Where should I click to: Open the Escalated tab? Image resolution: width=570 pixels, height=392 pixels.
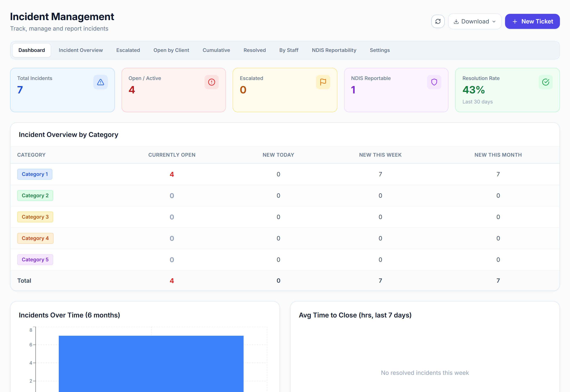coord(128,50)
